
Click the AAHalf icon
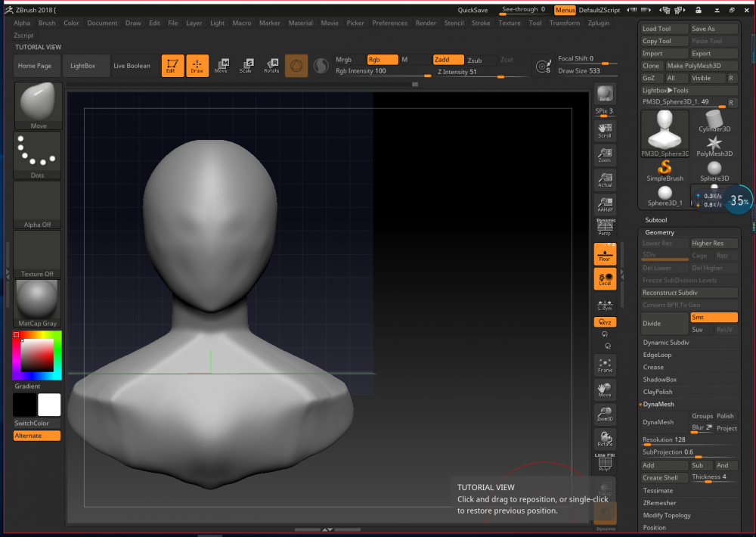pos(605,204)
